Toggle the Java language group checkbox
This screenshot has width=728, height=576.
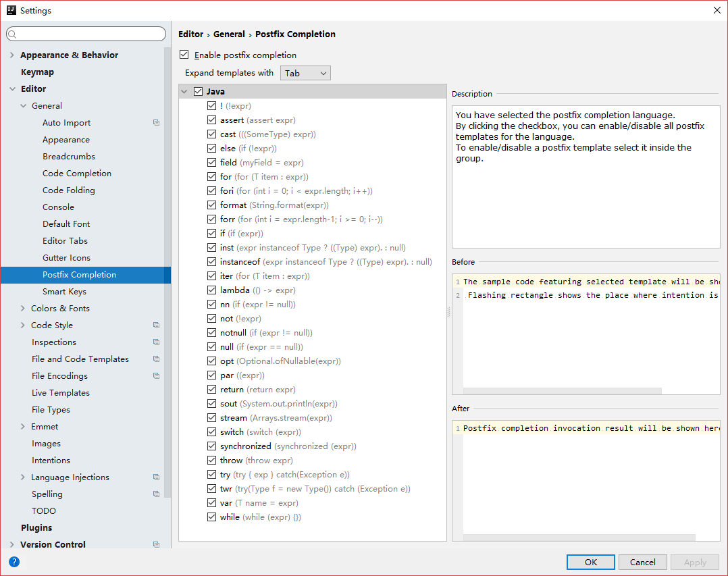pyautogui.click(x=198, y=92)
